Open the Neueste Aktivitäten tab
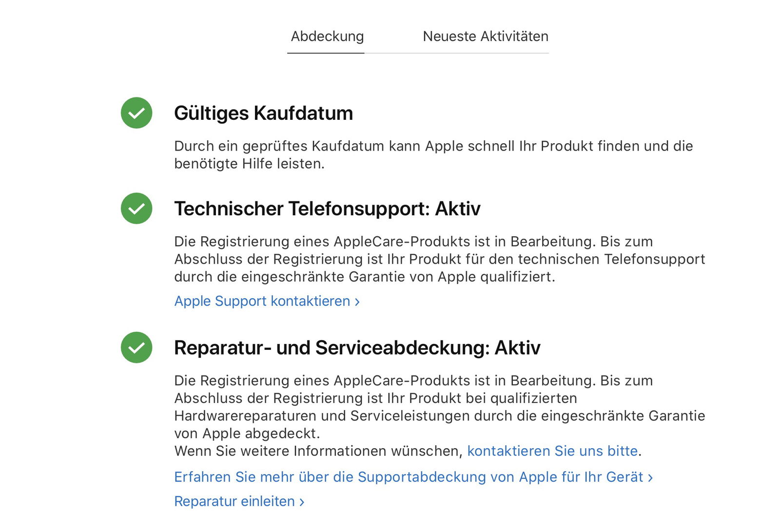The height and width of the screenshot is (532, 780). point(486,37)
